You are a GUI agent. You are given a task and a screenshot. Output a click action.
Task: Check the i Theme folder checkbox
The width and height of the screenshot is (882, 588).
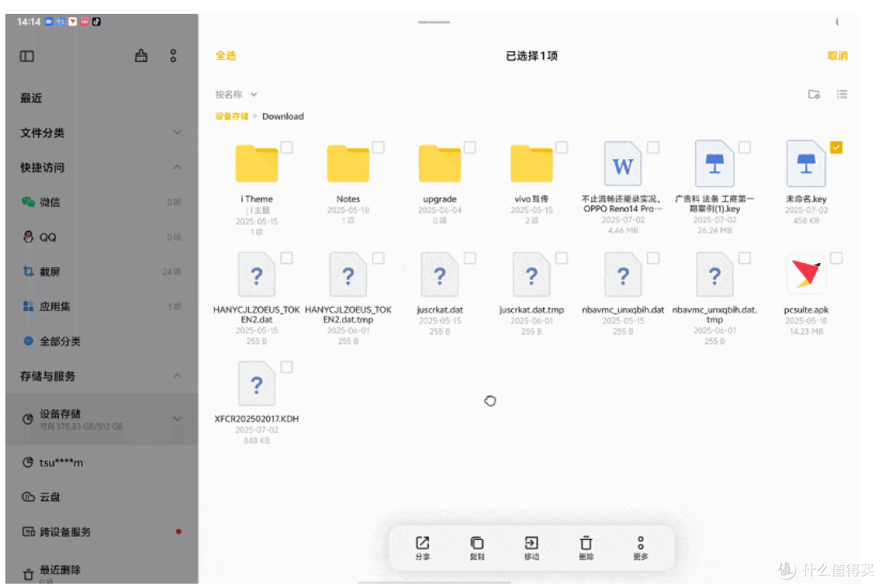tap(287, 148)
